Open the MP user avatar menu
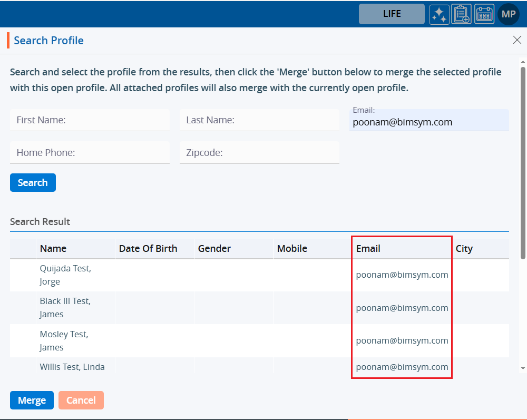527x420 pixels. 509,14
